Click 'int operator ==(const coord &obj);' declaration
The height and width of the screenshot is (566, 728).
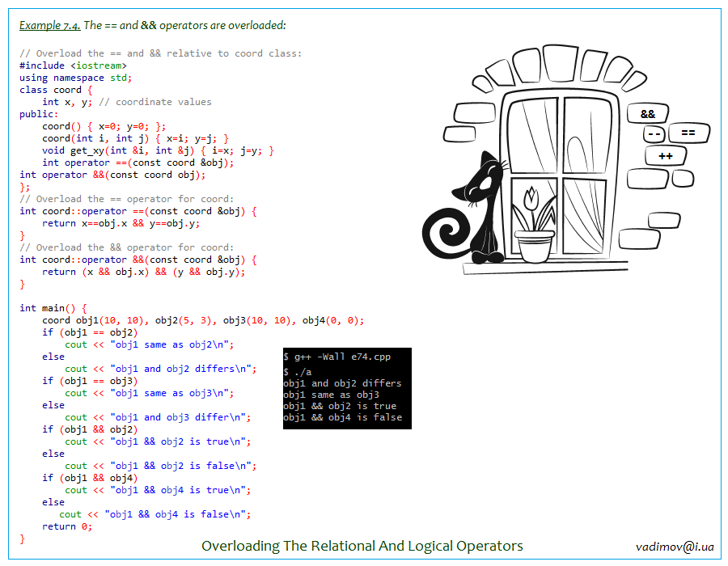[x=138, y=163]
